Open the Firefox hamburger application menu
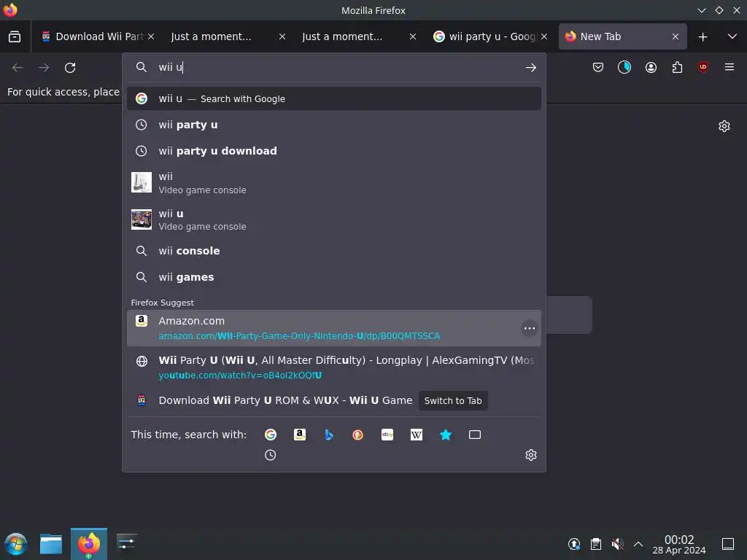 tap(729, 68)
